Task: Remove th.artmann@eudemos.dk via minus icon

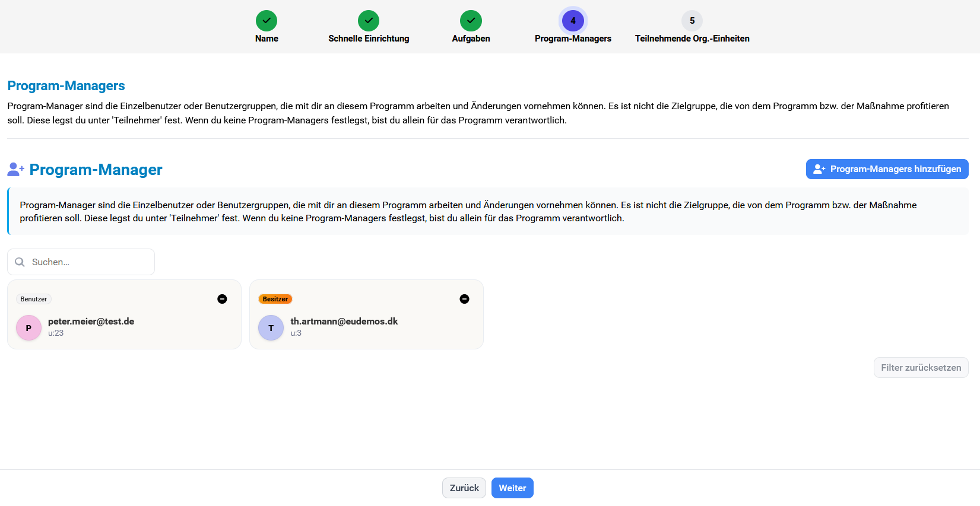Action: point(464,299)
